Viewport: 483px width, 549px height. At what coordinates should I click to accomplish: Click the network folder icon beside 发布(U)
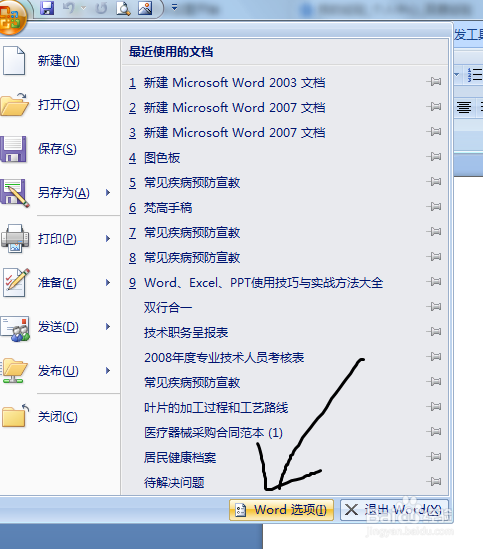click(x=14, y=370)
